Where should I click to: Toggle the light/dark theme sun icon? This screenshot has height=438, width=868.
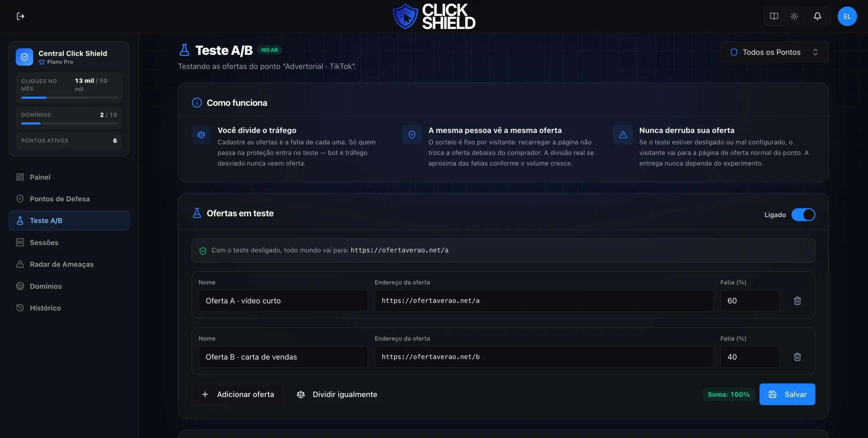pyautogui.click(x=794, y=16)
